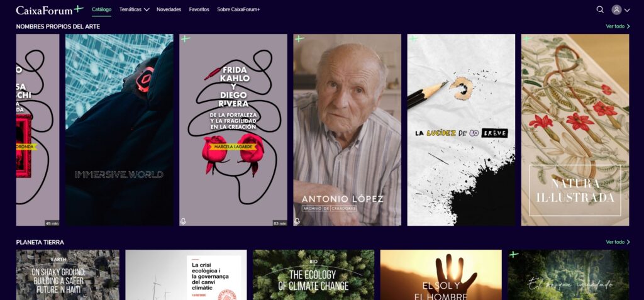644x300 pixels.
Task: Open La lucidez de lo breve poster
Action: [x=461, y=130]
